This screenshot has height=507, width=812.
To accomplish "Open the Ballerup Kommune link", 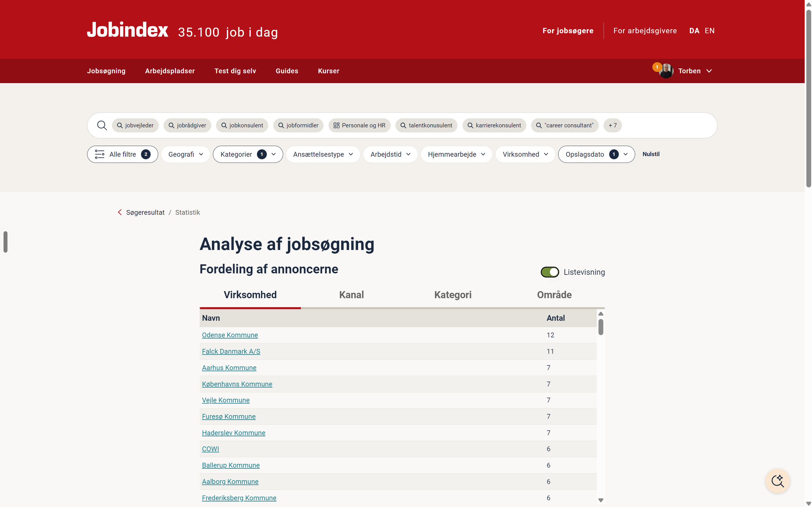I will click(x=231, y=465).
